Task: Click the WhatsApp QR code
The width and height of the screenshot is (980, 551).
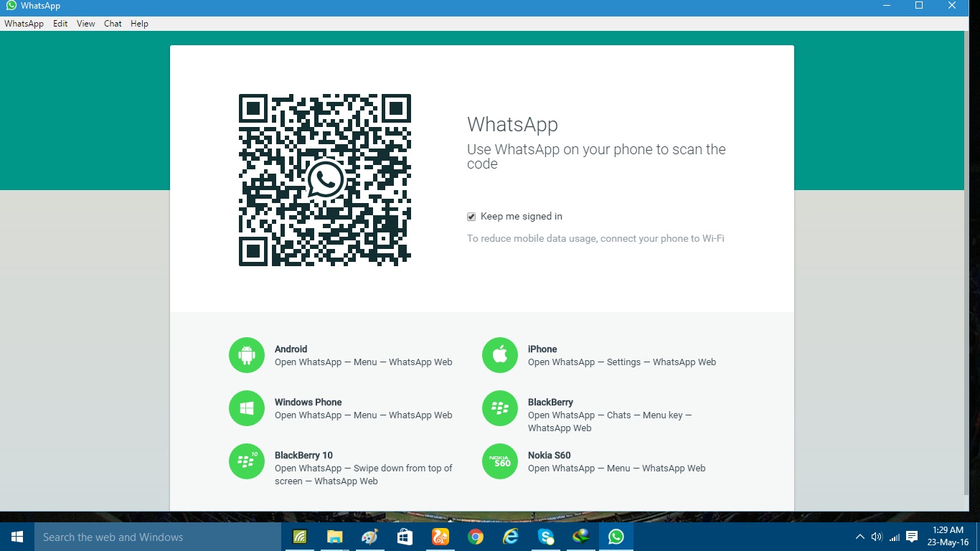Action: tap(325, 180)
